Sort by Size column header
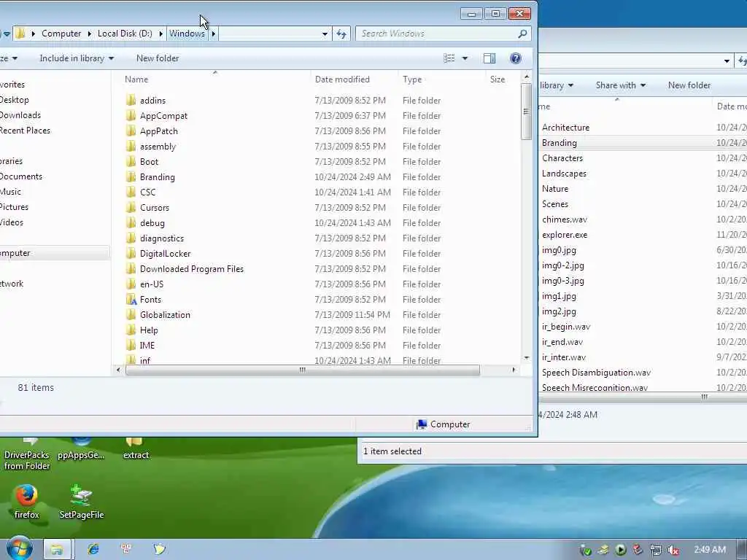Screen dimensions: 747x560 498,79
